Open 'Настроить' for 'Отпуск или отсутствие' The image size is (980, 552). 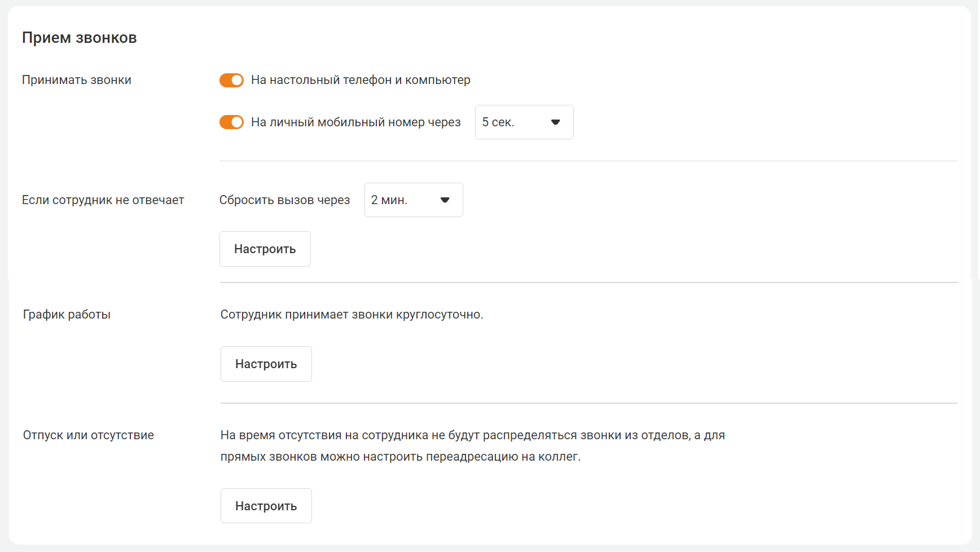pyautogui.click(x=266, y=506)
